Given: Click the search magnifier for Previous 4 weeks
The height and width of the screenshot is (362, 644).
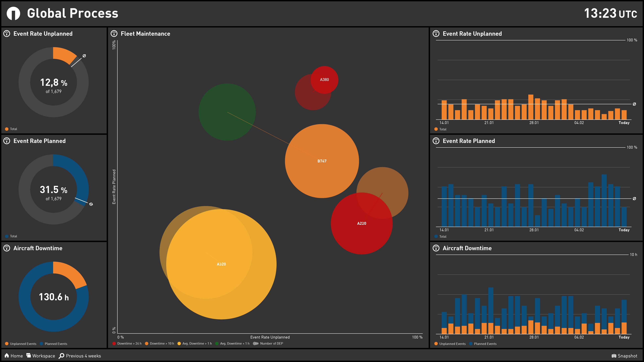Looking at the screenshot, I should click(62, 356).
